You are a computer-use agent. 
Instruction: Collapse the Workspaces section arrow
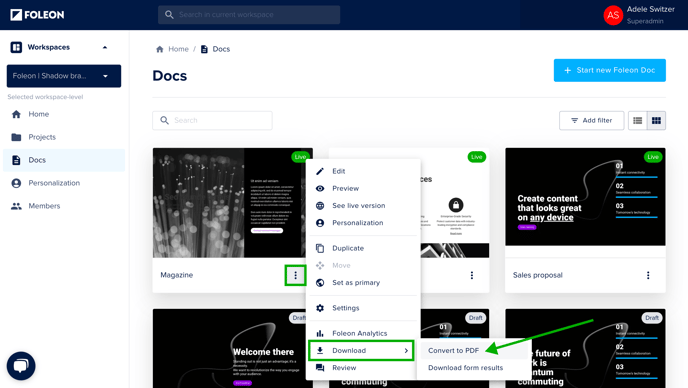105,47
